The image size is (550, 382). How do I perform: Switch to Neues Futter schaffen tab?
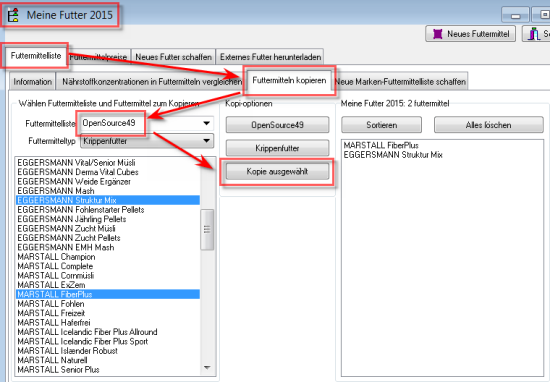pos(173,57)
